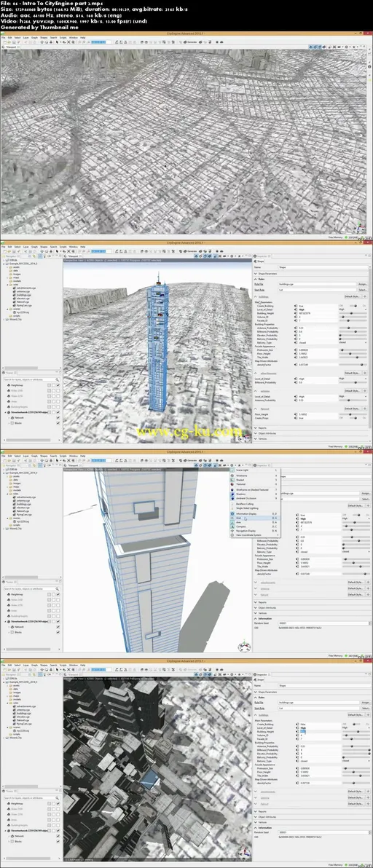Toggle Navigation Display menu entry
373x868 pixels.
(x=255, y=531)
